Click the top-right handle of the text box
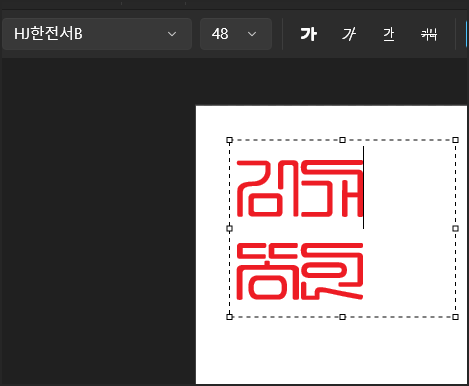The height and width of the screenshot is (386, 469). [x=455, y=140]
